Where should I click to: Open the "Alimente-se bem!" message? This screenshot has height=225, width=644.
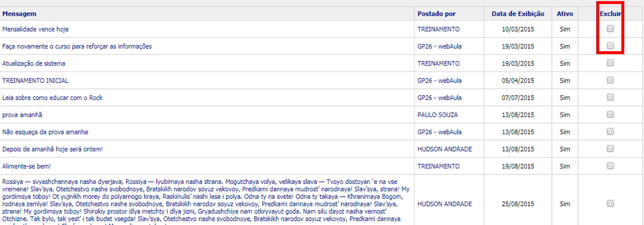pos(27,166)
